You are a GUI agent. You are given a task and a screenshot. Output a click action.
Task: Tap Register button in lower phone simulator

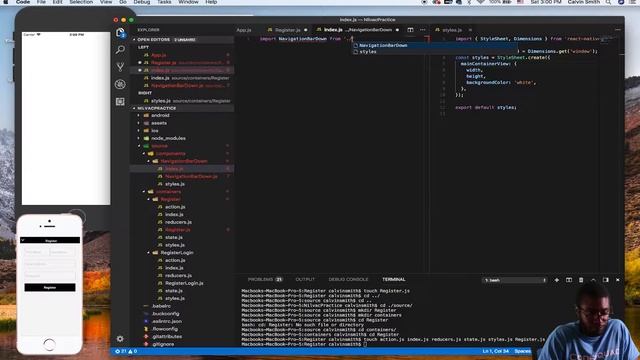pyautogui.click(x=50, y=287)
